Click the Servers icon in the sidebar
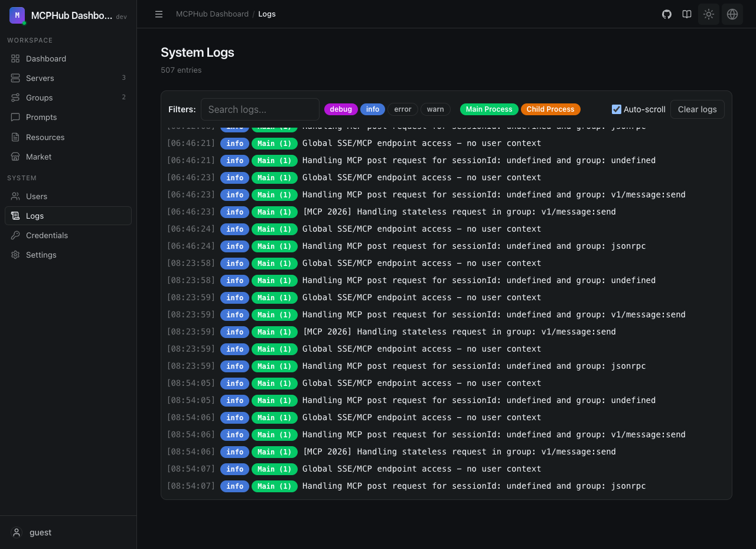This screenshot has width=756, height=549. (15, 78)
